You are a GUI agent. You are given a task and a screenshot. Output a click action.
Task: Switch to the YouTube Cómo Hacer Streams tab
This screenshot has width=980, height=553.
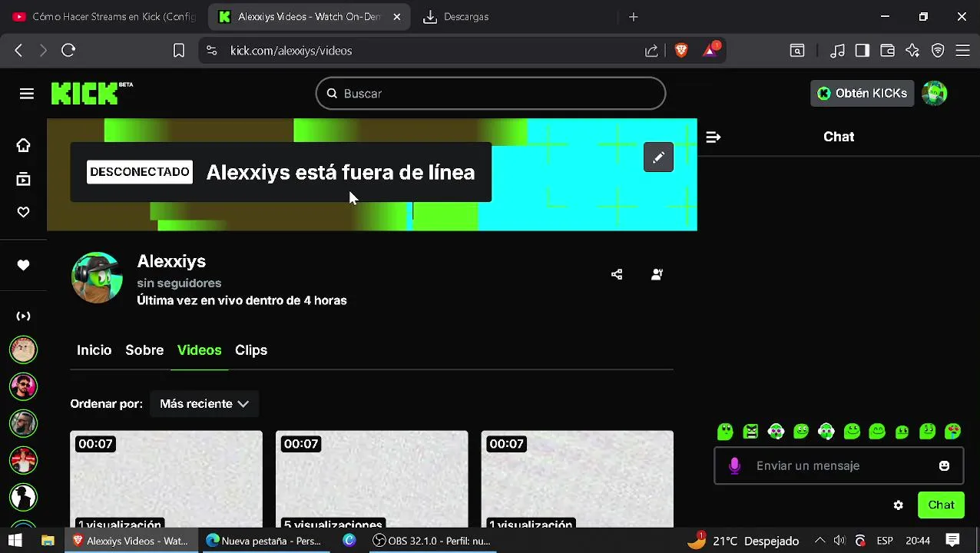pyautogui.click(x=104, y=17)
